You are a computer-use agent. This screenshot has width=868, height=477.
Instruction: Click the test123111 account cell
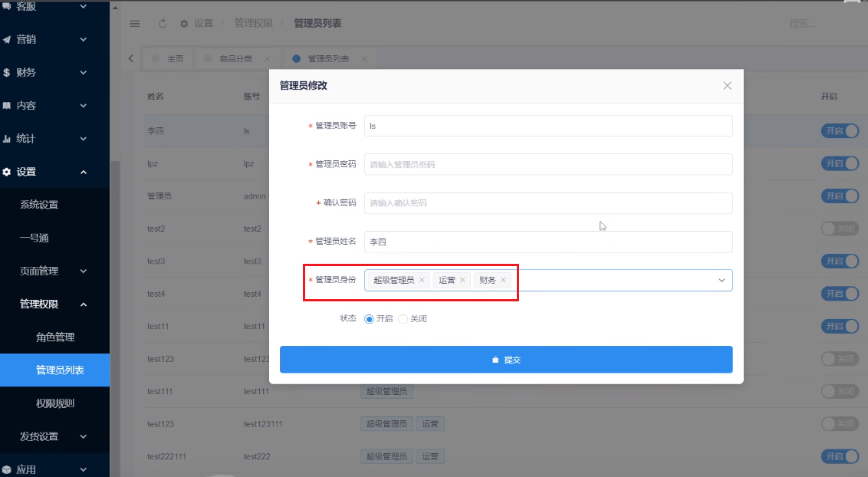pos(263,424)
